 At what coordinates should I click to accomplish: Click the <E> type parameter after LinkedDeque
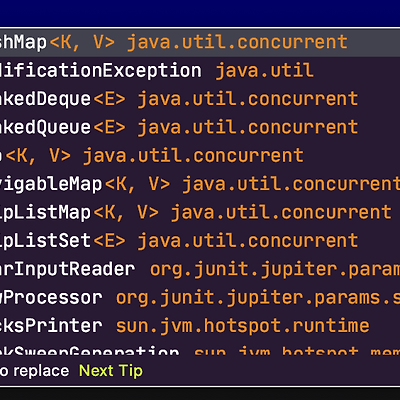pos(109,99)
